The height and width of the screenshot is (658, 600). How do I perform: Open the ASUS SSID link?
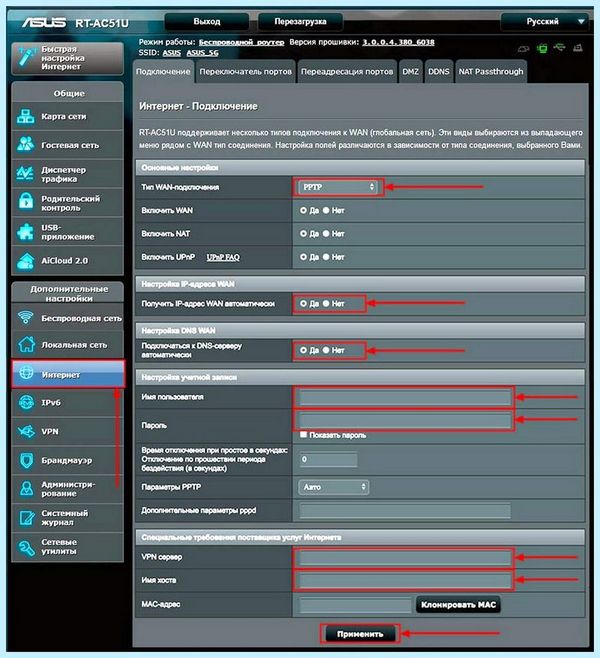pos(172,53)
